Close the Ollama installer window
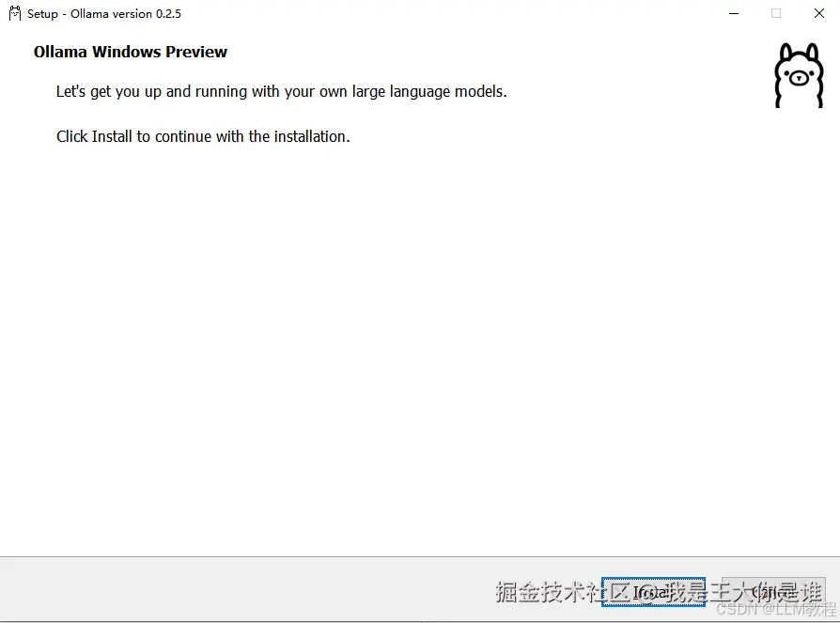This screenshot has height=623, width=840. click(x=818, y=13)
